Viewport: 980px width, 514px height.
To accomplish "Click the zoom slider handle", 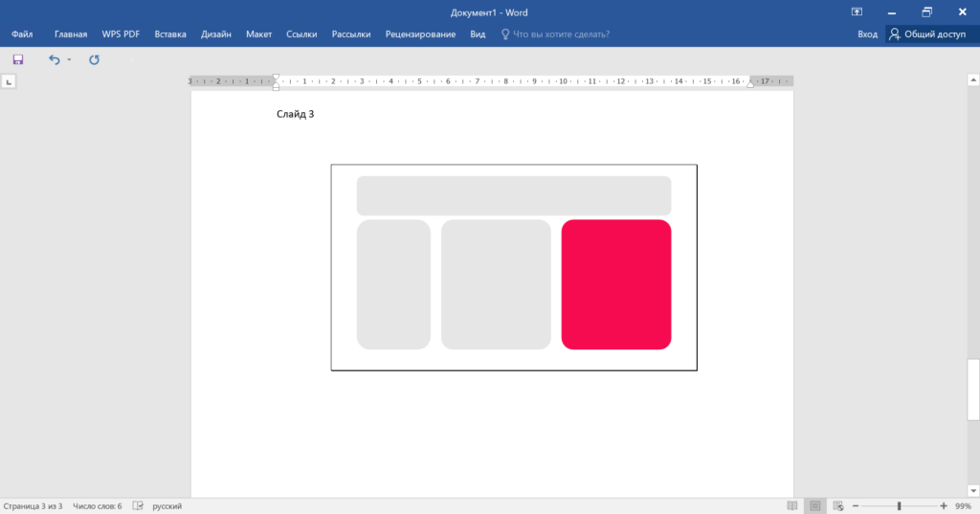I will [900, 506].
